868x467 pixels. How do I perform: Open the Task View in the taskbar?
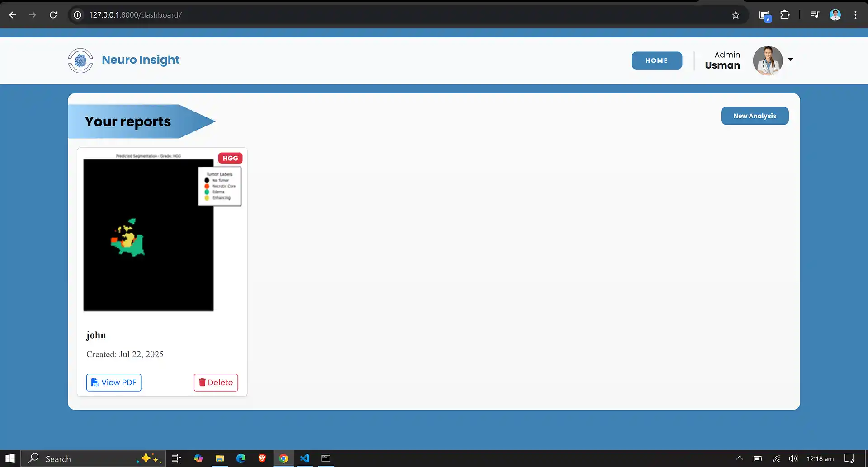(x=176, y=458)
